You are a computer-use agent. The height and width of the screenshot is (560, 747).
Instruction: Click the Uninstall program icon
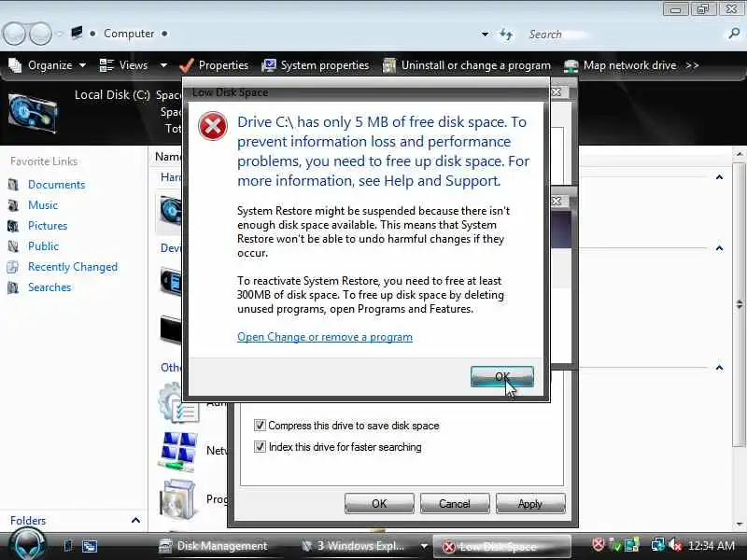click(389, 65)
